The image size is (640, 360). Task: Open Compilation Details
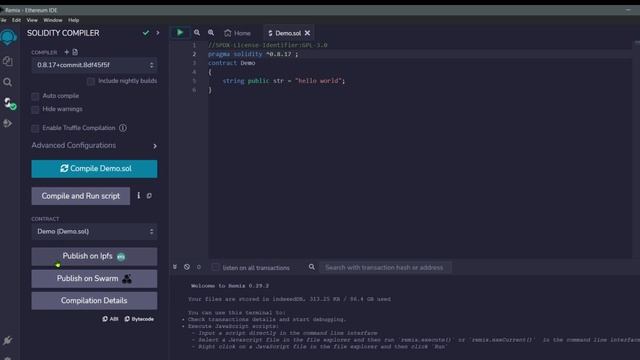click(94, 300)
